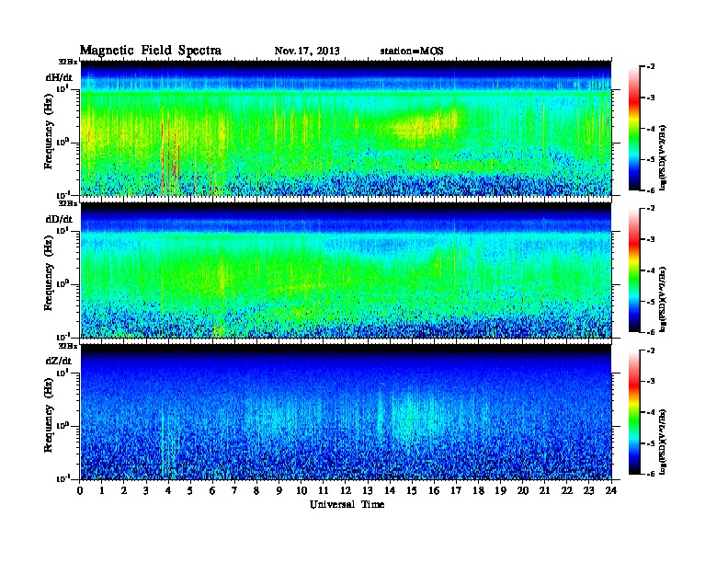Screen dimensions: 728x563
Task: Click the '-6' tick on dH/dt colorbar
Action: 651,190
